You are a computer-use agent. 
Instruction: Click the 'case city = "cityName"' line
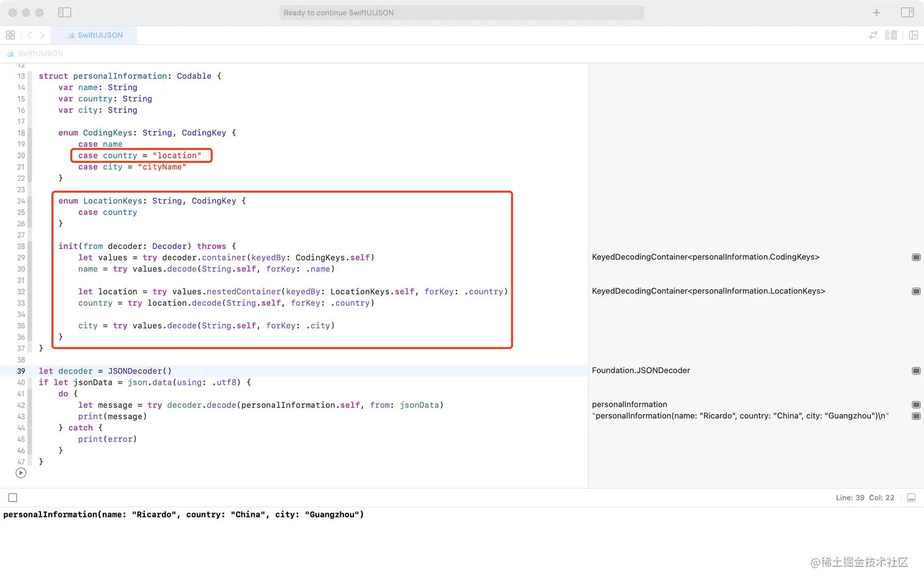tap(132, 167)
